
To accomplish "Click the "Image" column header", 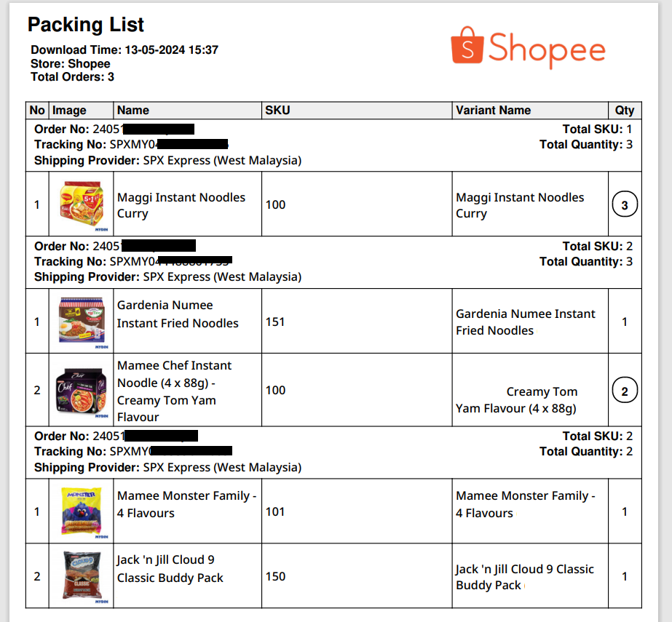I will pyautogui.click(x=69, y=111).
